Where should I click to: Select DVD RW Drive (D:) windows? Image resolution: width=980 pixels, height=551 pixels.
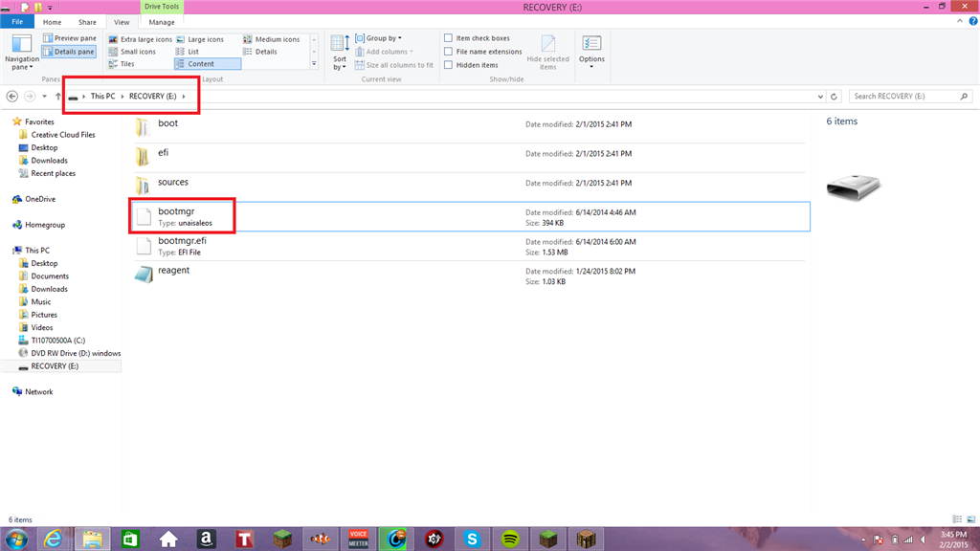69,353
